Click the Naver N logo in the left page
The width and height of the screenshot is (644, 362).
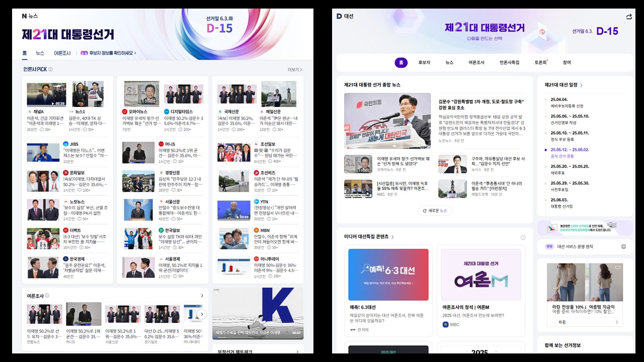tap(24, 16)
